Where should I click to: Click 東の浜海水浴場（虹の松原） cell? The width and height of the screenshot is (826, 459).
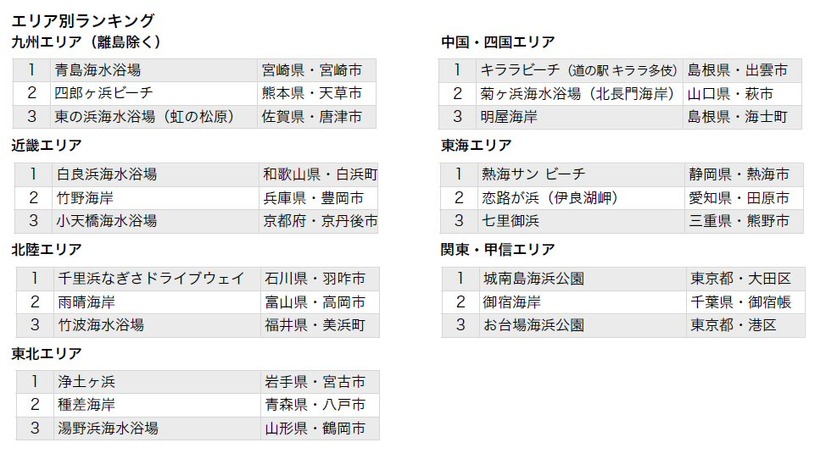(x=144, y=116)
